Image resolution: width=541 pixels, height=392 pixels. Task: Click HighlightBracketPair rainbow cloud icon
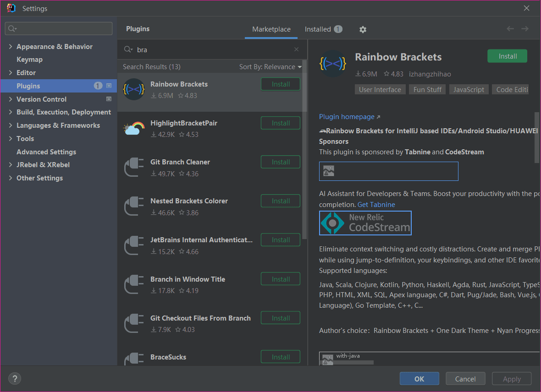coord(134,128)
